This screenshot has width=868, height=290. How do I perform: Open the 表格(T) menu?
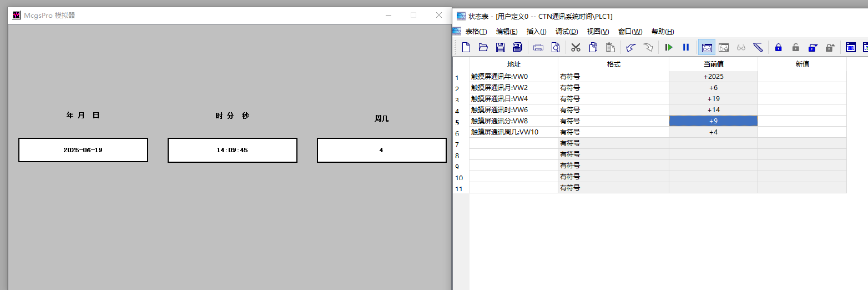pos(476,32)
